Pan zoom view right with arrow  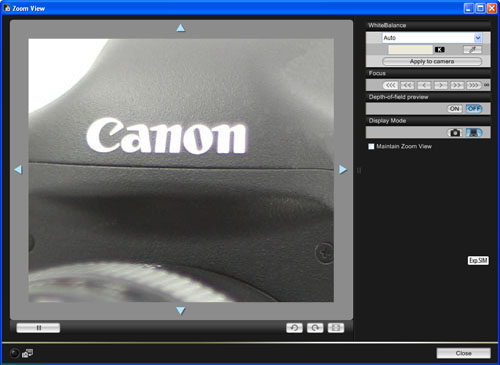pos(343,170)
